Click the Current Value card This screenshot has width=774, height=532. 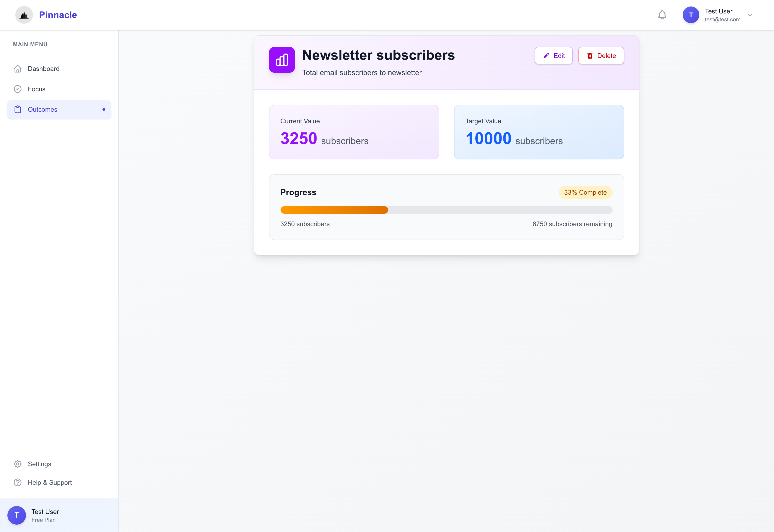[x=354, y=132]
